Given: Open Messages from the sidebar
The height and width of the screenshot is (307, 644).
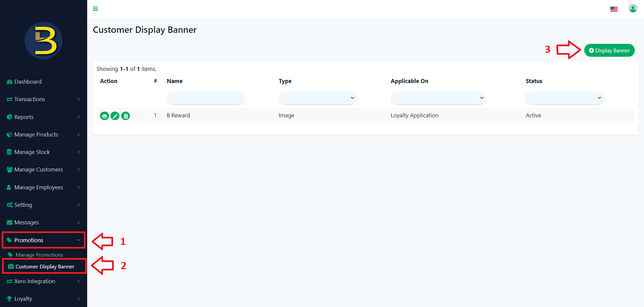Looking at the screenshot, I should 26,222.
